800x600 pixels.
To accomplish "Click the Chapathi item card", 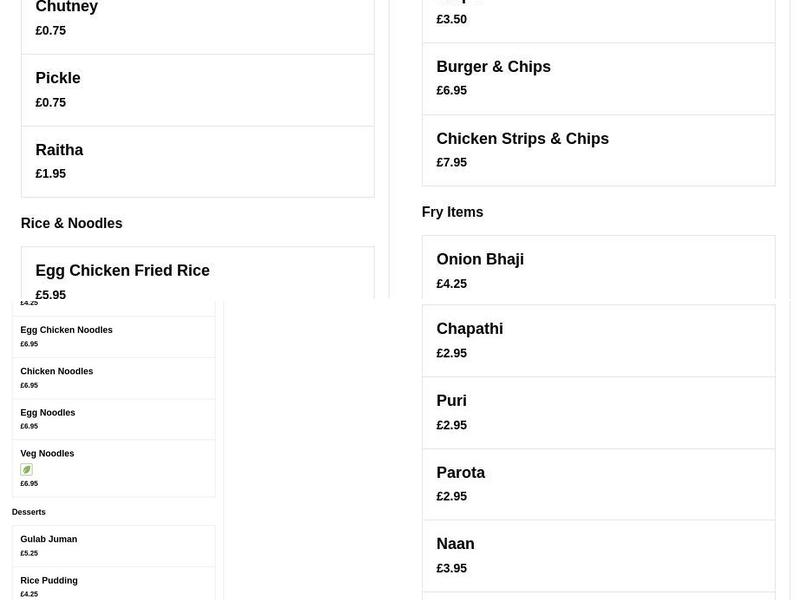I will click(597, 340).
